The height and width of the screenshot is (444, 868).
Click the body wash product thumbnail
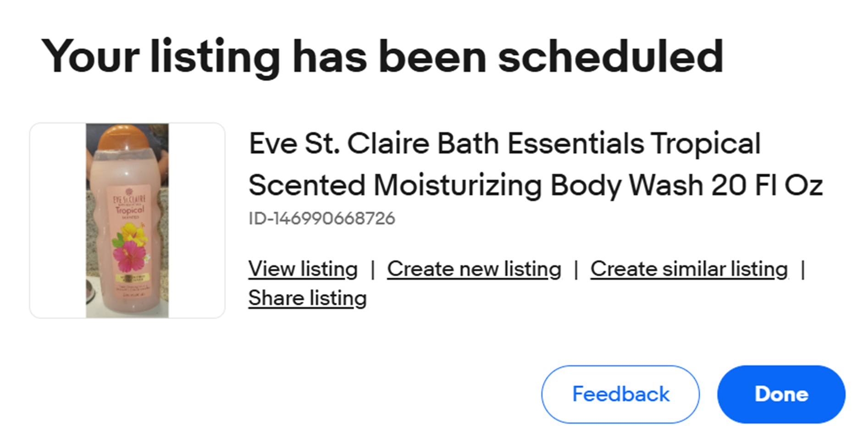[x=127, y=221]
